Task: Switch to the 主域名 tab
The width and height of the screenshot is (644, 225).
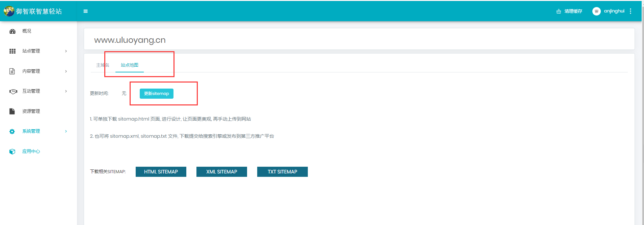Action: (x=102, y=65)
